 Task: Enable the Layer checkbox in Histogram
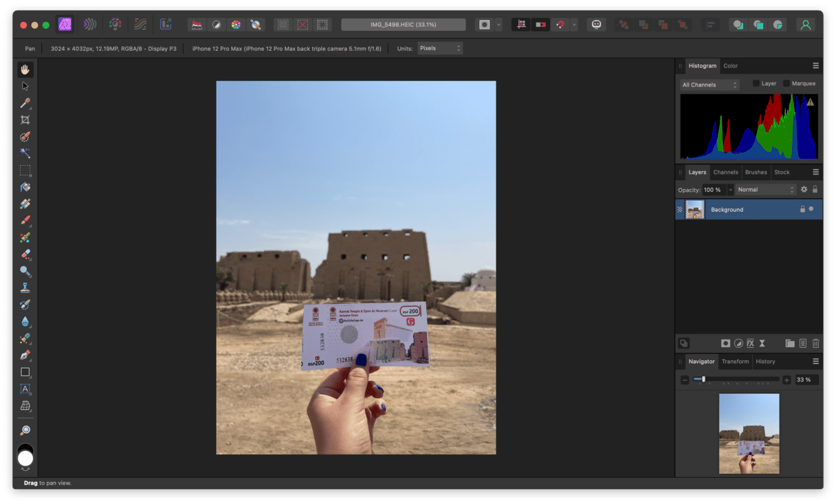756,84
